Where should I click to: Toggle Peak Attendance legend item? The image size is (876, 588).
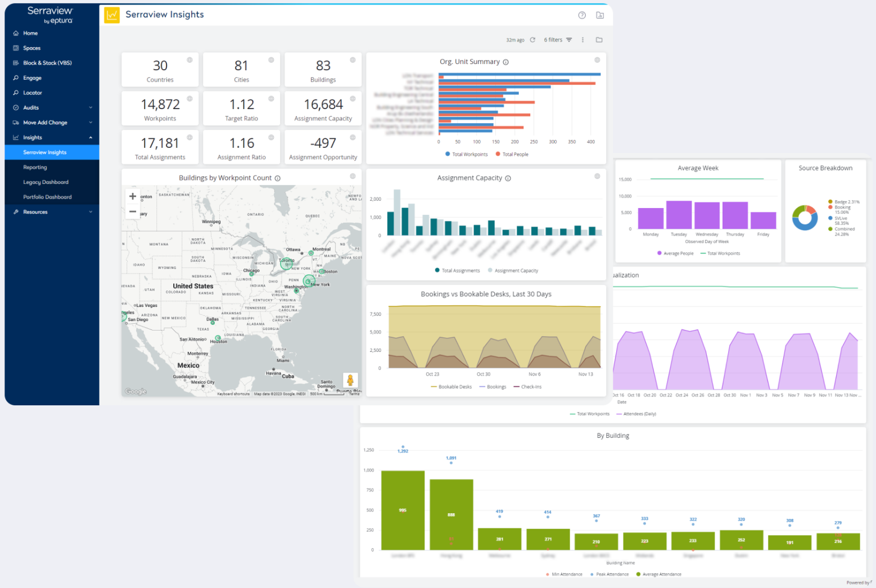click(609, 575)
